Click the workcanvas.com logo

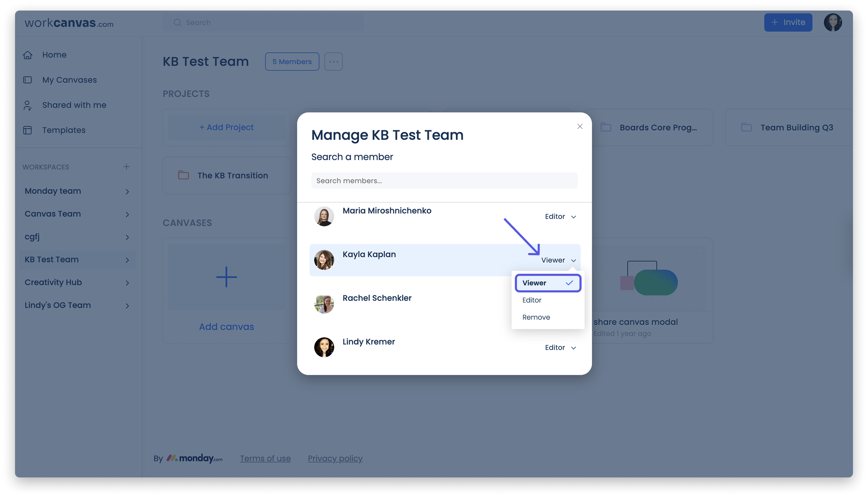tap(69, 23)
